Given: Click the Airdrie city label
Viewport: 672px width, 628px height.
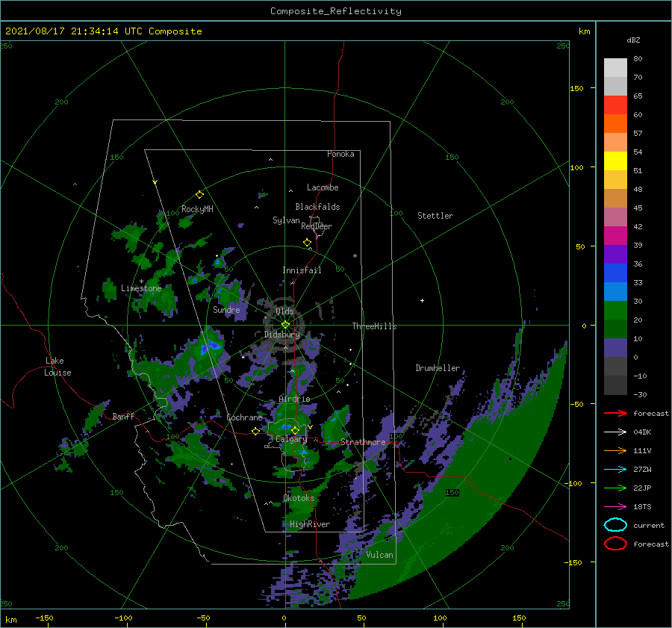Looking at the screenshot, I should (x=294, y=399).
